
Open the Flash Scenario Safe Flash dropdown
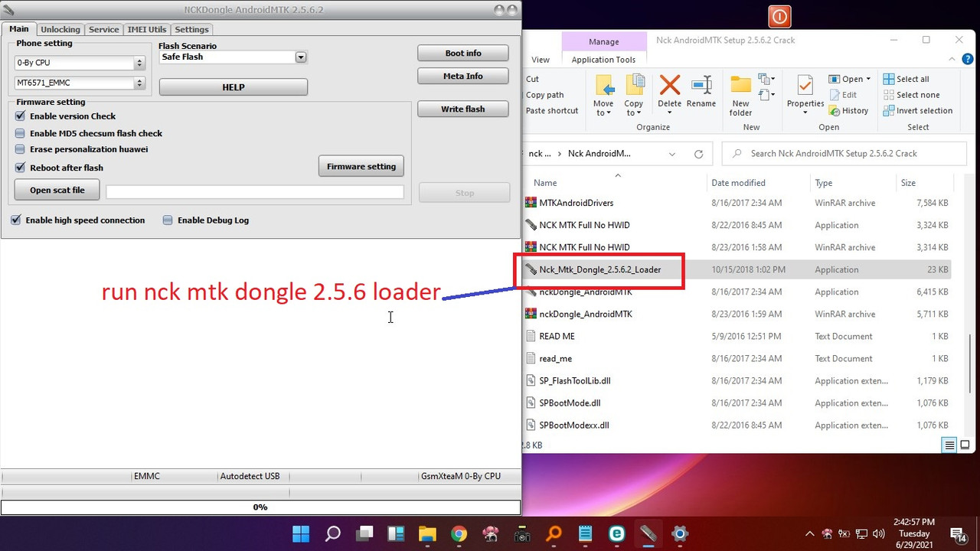click(x=301, y=57)
